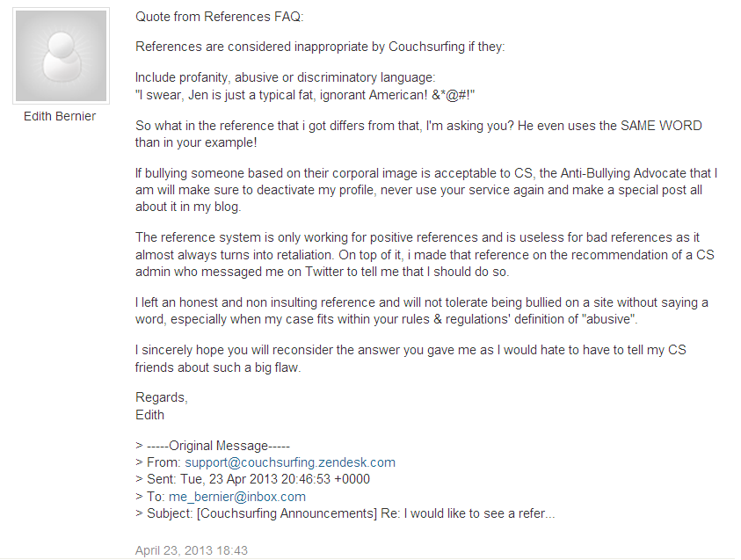
Task: Click the paragraph starting 'I left an honest'
Action: pos(422,311)
